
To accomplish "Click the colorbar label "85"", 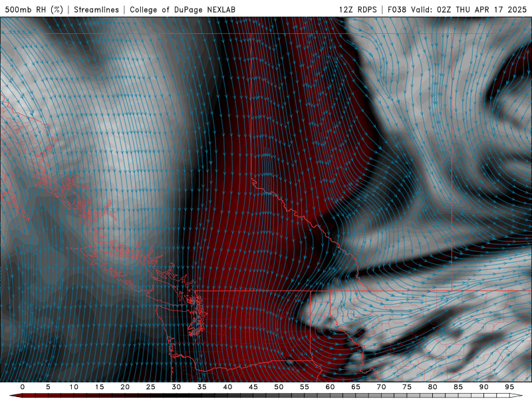I will [x=458, y=387].
